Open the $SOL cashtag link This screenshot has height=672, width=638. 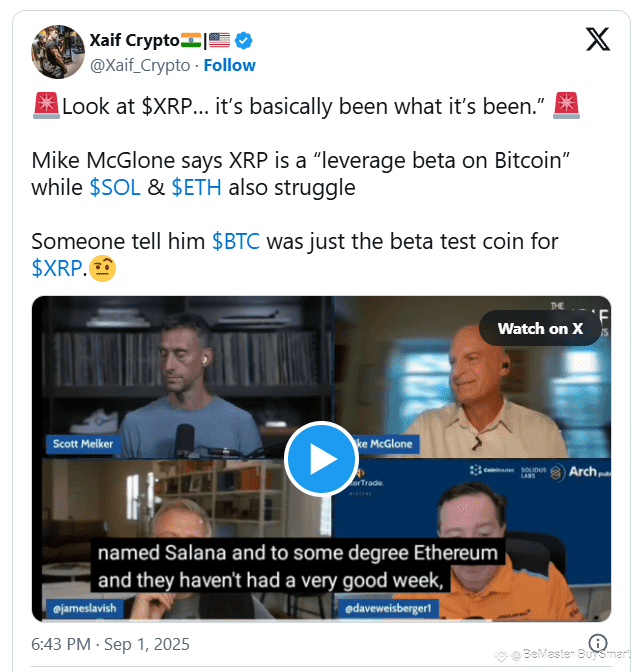coord(115,188)
